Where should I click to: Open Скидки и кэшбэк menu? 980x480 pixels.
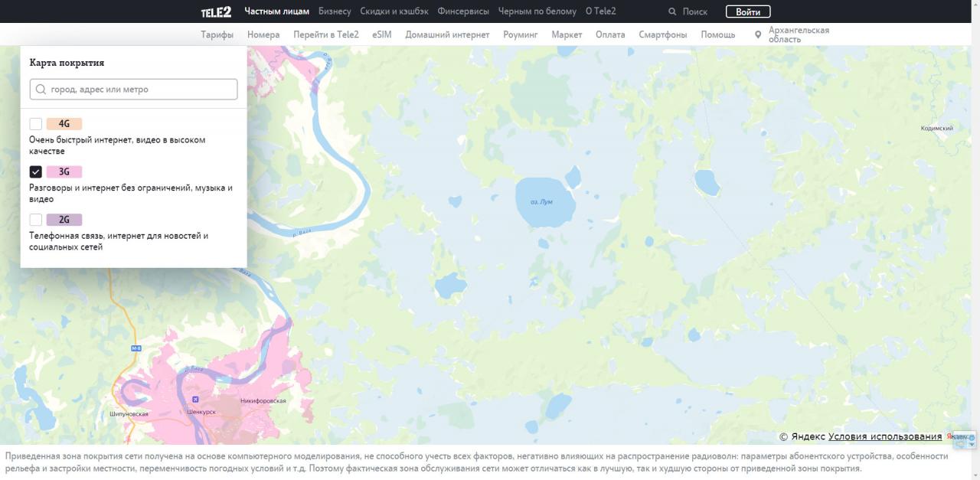[394, 11]
